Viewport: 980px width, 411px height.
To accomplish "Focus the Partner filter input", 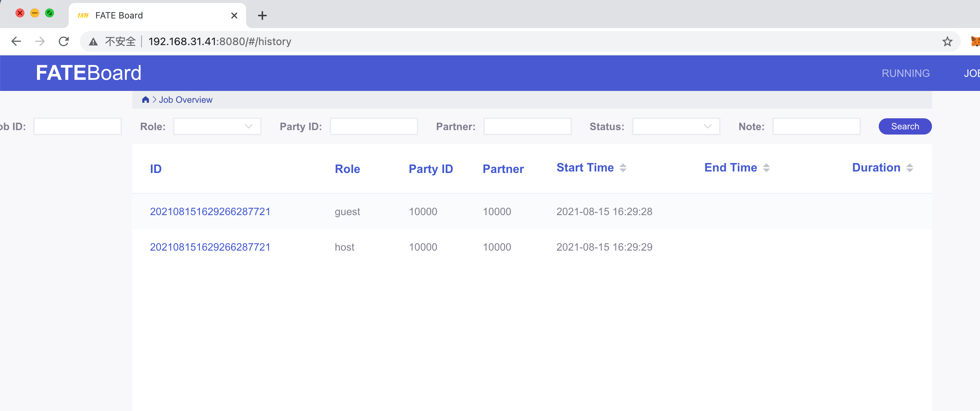I will point(527,127).
